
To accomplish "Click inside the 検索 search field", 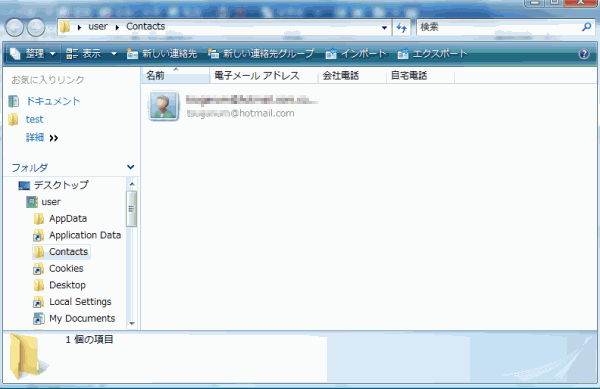I will [497, 27].
